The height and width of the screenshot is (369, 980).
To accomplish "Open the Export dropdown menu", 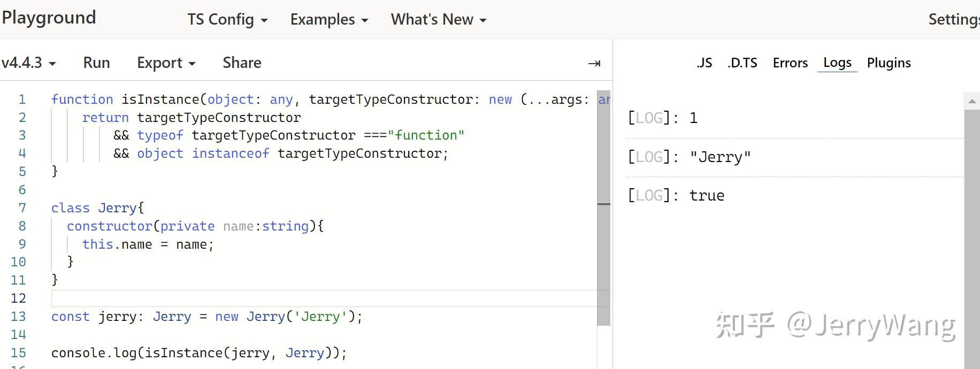I will (166, 63).
